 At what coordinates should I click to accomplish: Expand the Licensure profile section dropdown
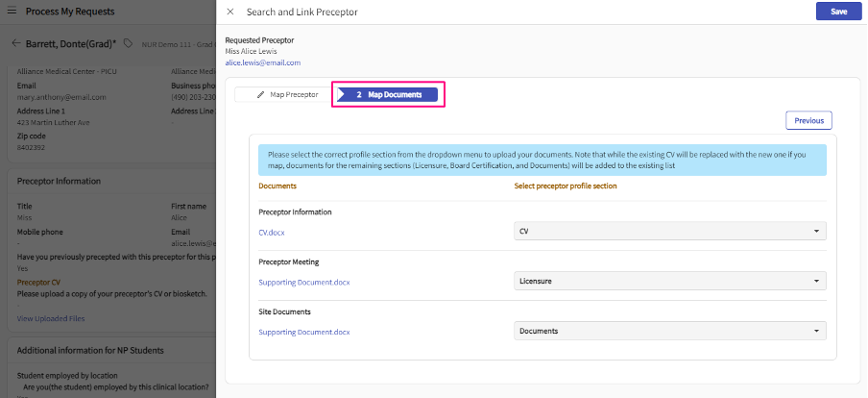pos(669,282)
